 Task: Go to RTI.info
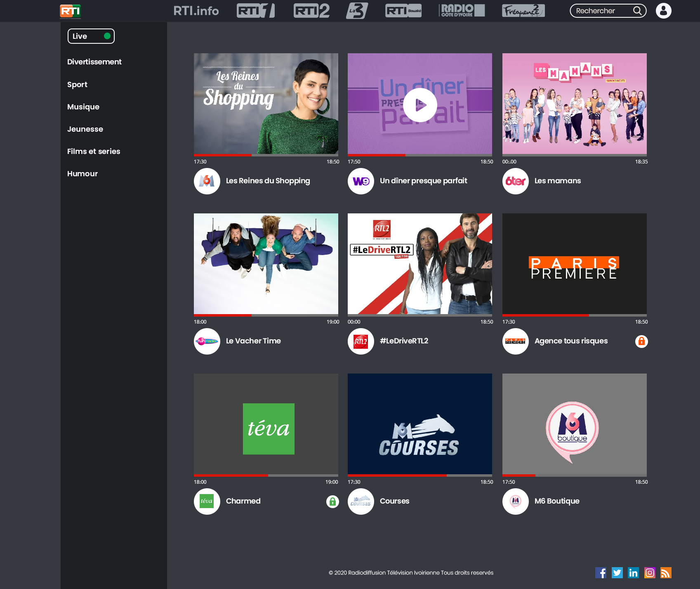coord(196,11)
